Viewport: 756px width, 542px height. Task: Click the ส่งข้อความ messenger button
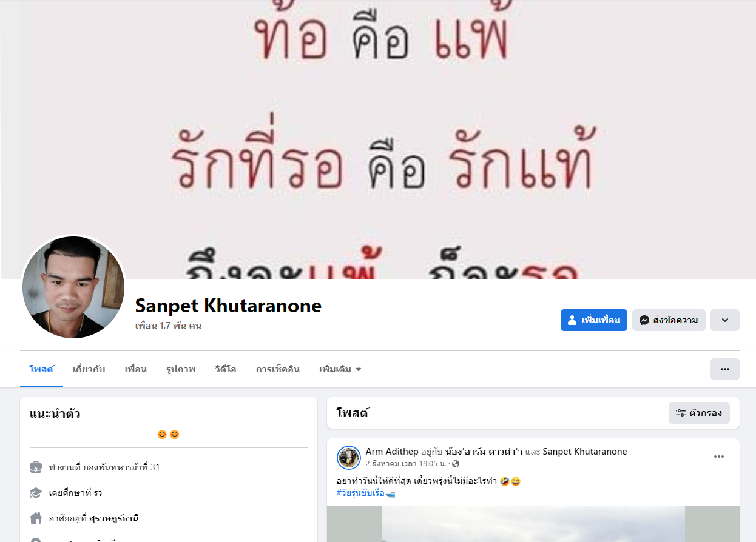[x=669, y=320]
